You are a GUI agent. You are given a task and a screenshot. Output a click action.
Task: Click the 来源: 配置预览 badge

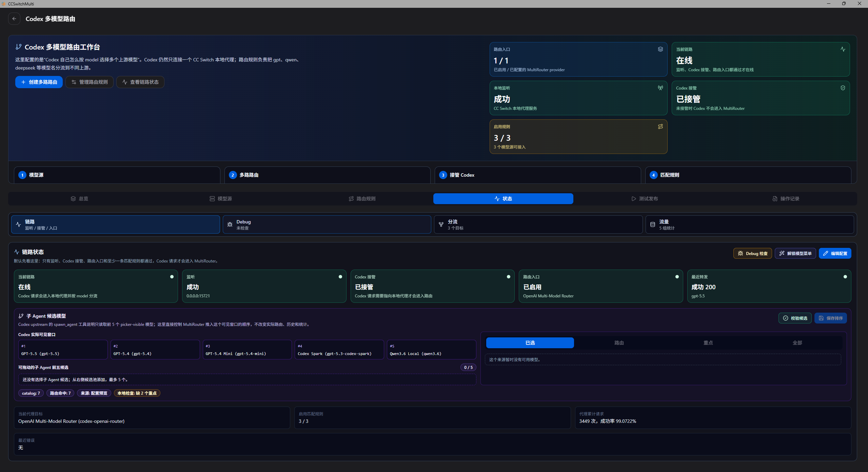coord(94,393)
